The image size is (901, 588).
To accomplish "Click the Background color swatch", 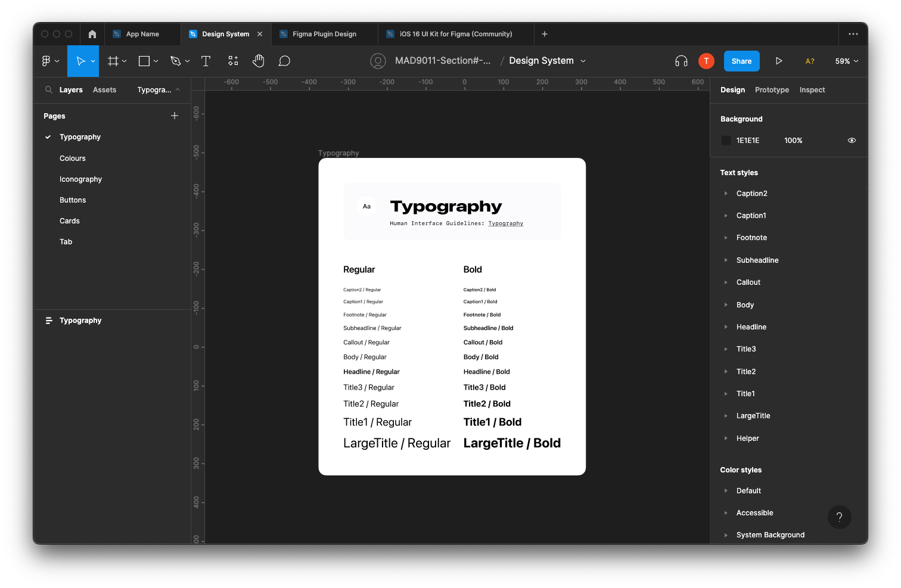I will click(x=726, y=141).
